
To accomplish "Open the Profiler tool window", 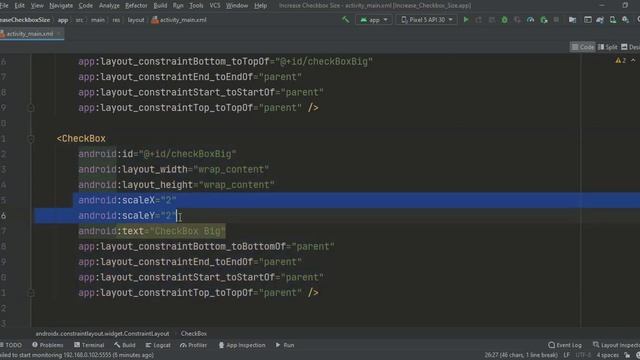I will [193, 345].
